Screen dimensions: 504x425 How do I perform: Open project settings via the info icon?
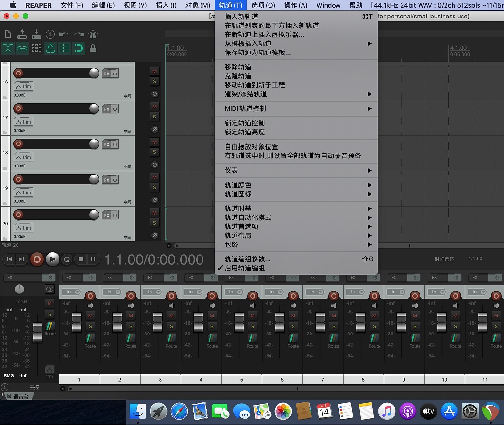(50, 34)
